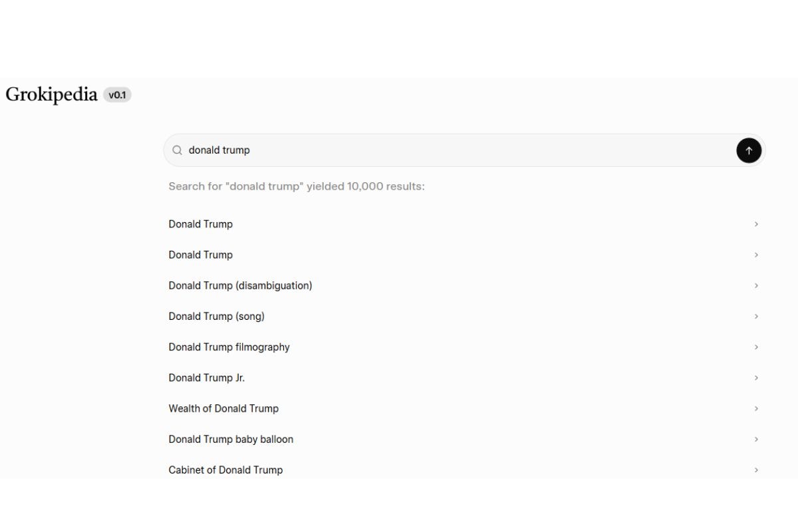Select the Donald Trump filmography result
Viewport: 798px width, 532px height.
[229, 346]
